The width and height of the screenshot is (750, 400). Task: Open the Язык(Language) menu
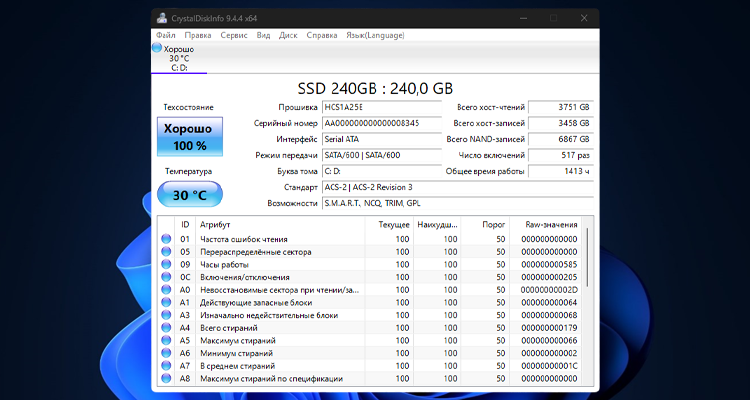(x=375, y=35)
